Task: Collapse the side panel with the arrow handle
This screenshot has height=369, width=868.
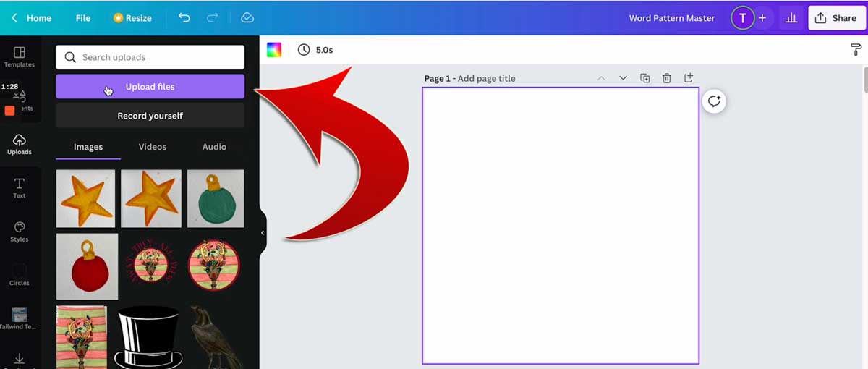Action: 262,233
